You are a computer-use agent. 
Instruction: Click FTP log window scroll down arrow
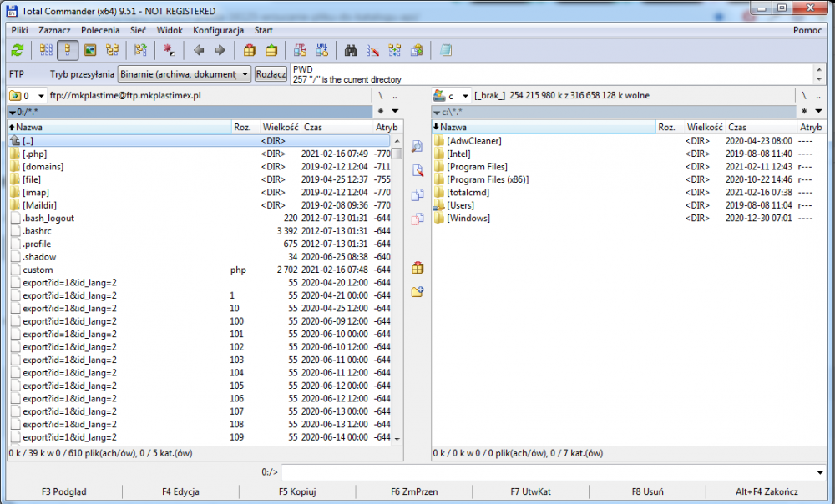coord(819,79)
